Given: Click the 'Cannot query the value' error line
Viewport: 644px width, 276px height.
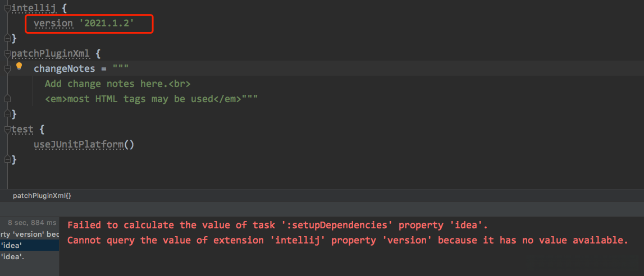Looking at the screenshot, I should 347,241.
